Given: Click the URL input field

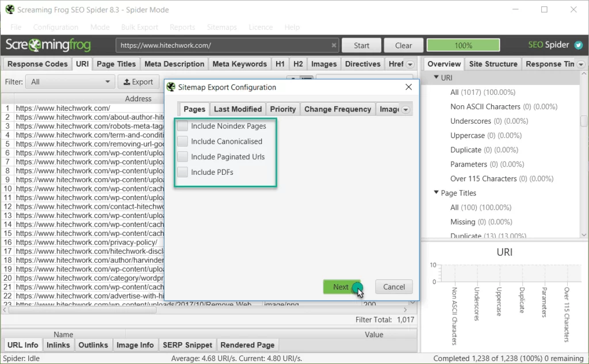Looking at the screenshot, I should [x=227, y=45].
